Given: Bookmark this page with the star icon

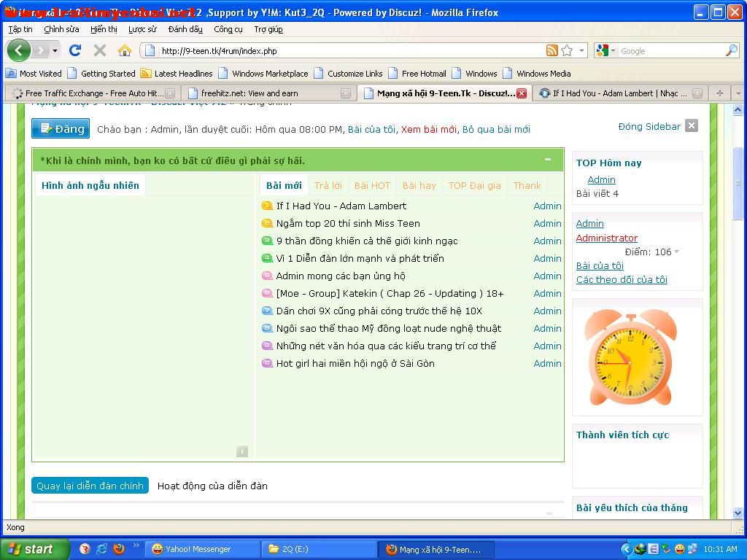Looking at the screenshot, I should click(x=566, y=50).
